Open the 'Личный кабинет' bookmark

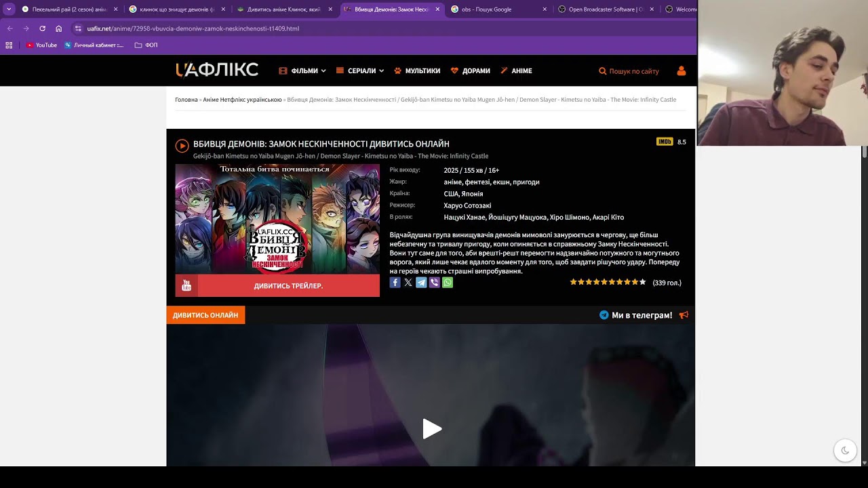pyautogui.click(x=94, y=45)
